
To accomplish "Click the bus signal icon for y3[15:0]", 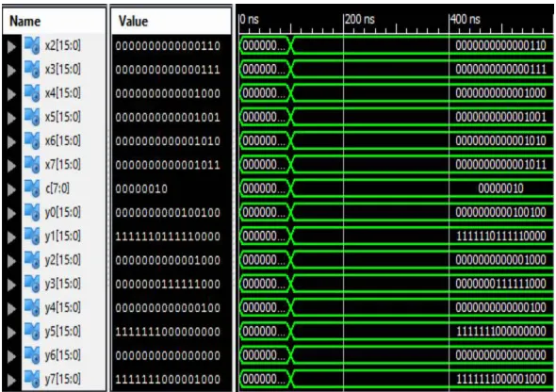I will coord(32,284).
